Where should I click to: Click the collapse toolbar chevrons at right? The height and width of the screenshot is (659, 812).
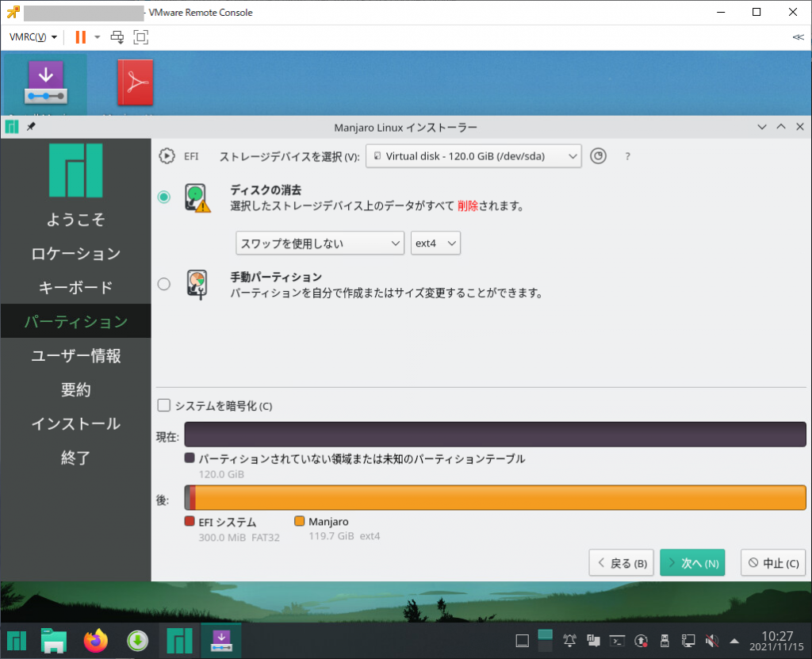coord(798,36)
